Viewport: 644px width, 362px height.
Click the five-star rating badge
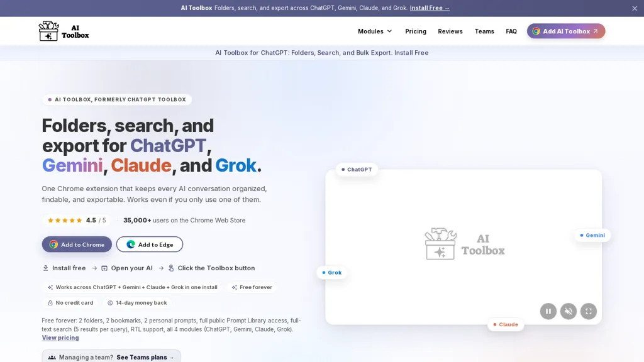76,221
